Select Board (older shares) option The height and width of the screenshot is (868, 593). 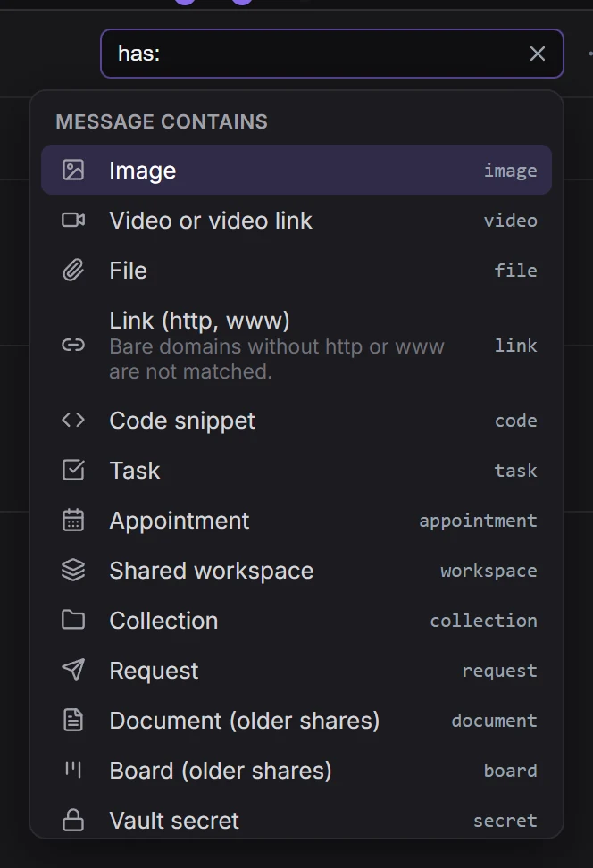click(296, 770)
